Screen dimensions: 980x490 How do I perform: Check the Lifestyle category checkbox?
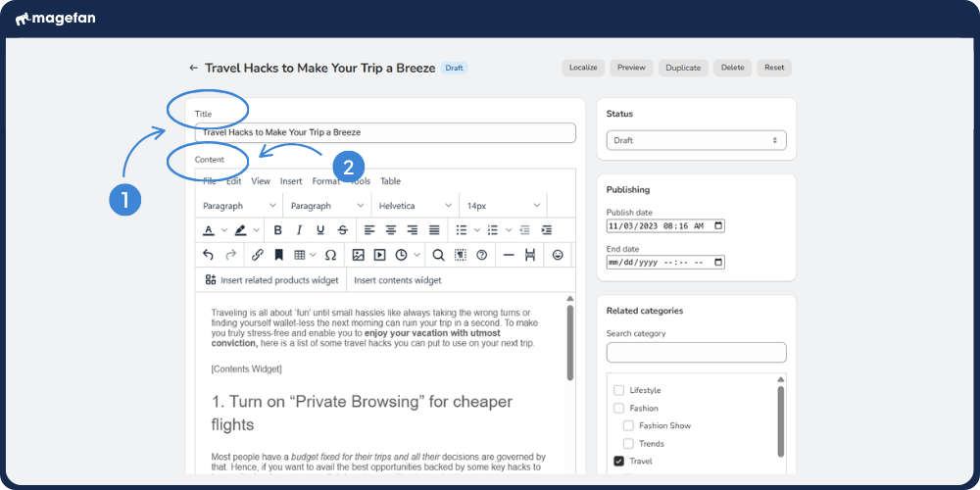click(x=618, y=391)
